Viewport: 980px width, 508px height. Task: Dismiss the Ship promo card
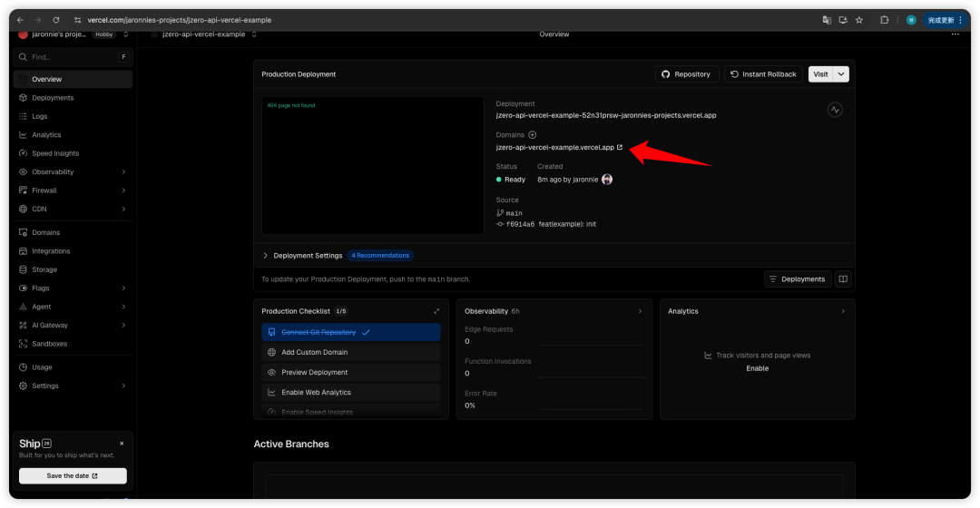click(122, 444)
